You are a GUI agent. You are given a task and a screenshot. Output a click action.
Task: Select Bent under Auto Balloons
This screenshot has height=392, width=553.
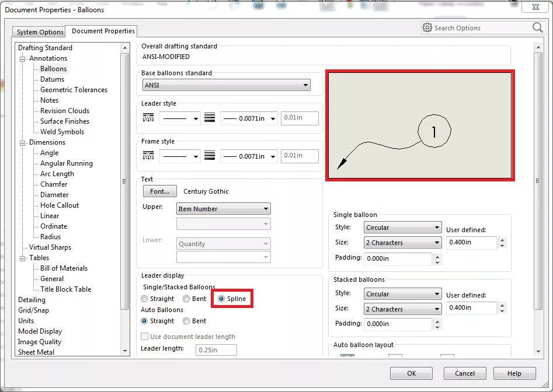tap(186, 321)
